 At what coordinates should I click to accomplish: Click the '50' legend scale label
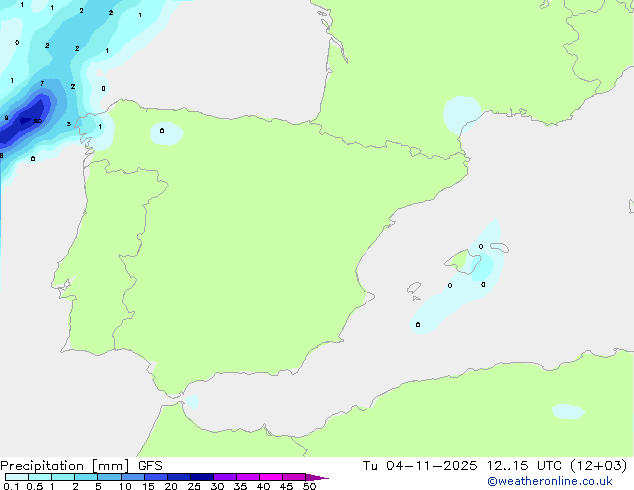pyautogui.click(x=310, y=486)
